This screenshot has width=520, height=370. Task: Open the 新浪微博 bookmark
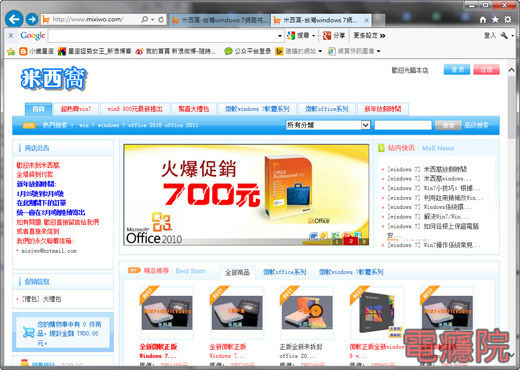[176, 51]
